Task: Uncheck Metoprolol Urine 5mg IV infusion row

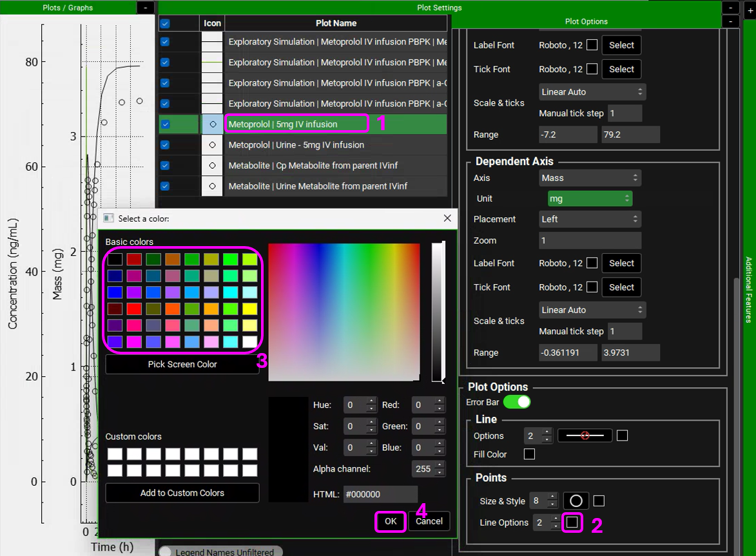Action: coord(165,145)
